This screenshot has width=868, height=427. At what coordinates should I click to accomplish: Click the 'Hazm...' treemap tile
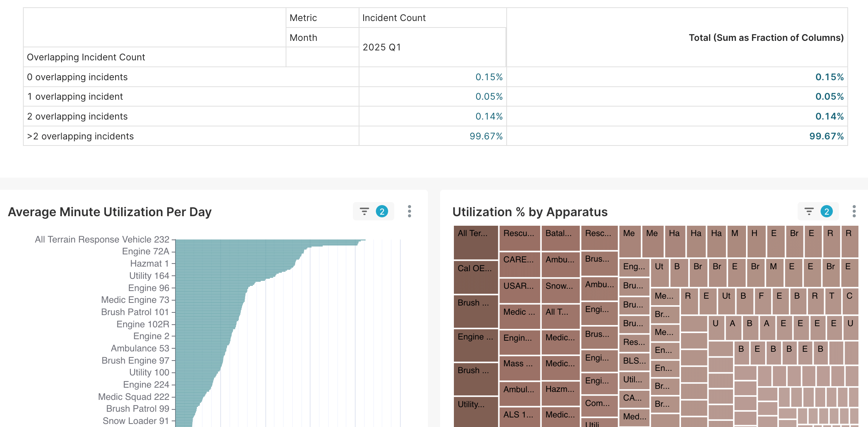point(560,393)
